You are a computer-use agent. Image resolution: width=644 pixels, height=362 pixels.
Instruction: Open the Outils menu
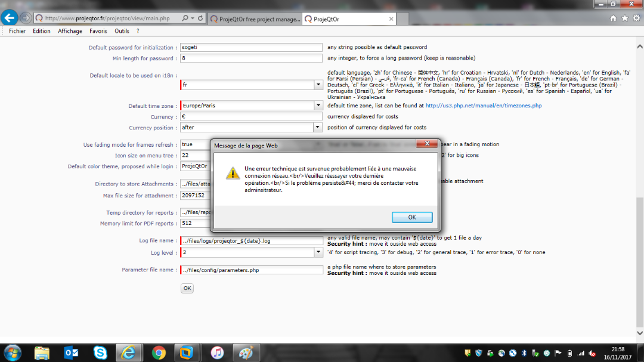pyautogui.click(x=122, y=31)
